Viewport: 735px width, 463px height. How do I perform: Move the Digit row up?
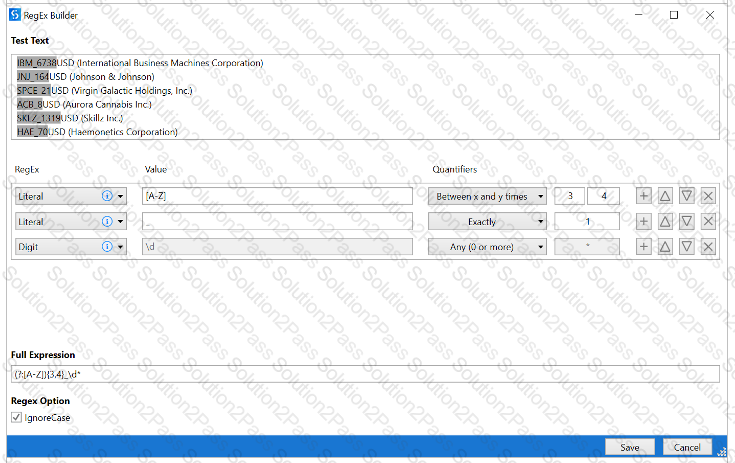665,246
